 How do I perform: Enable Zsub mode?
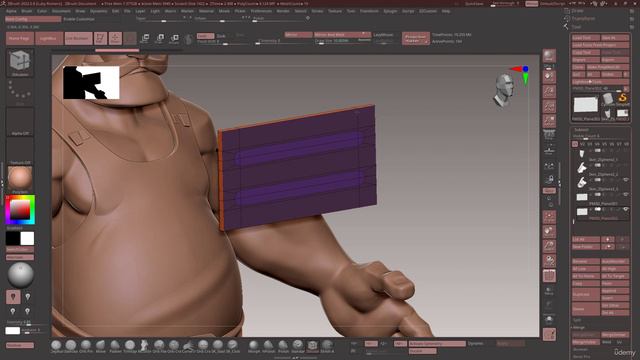(221, 36)
